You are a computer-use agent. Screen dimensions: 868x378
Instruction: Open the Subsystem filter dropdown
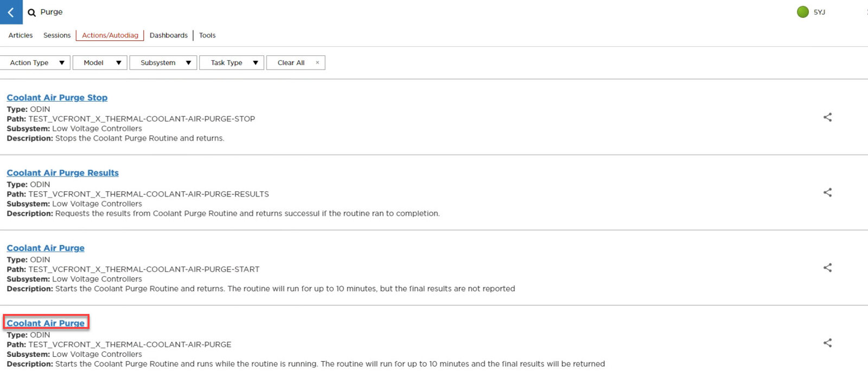click(x=163, y=63)
